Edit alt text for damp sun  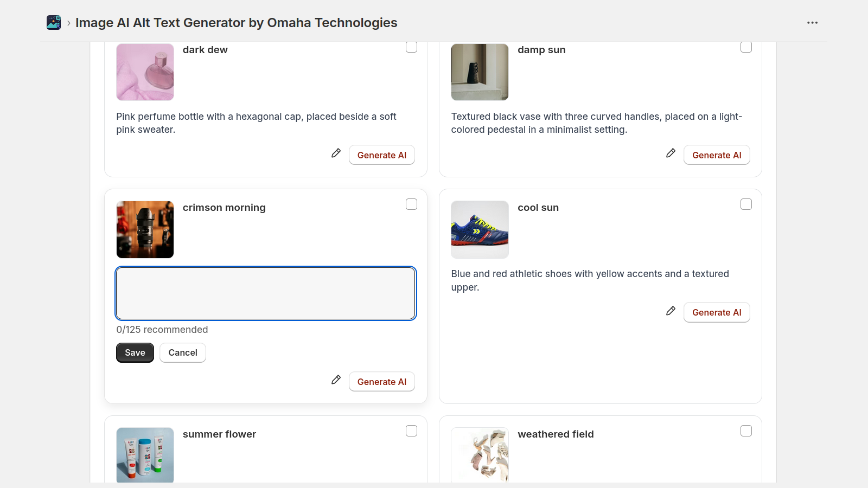(671, 153)
